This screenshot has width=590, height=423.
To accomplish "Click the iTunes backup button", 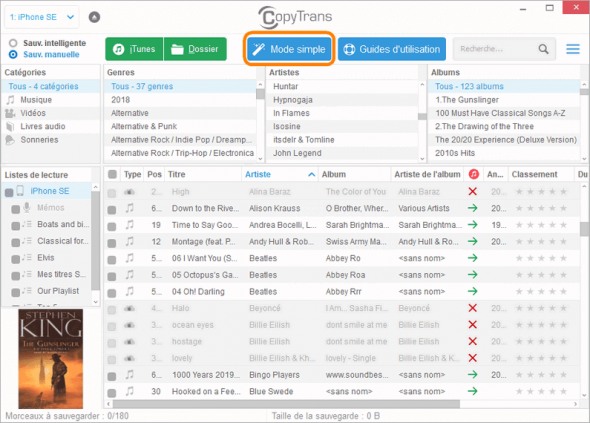I will 134,49.
